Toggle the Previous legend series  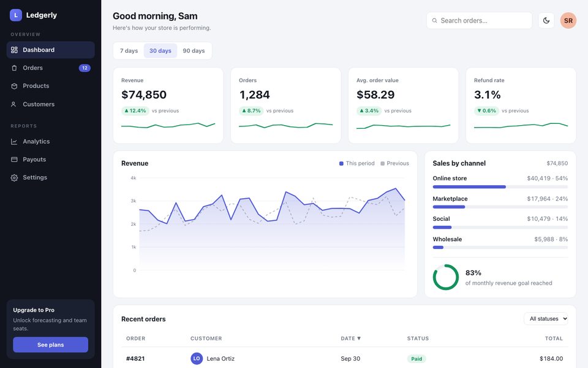point(395,163)
